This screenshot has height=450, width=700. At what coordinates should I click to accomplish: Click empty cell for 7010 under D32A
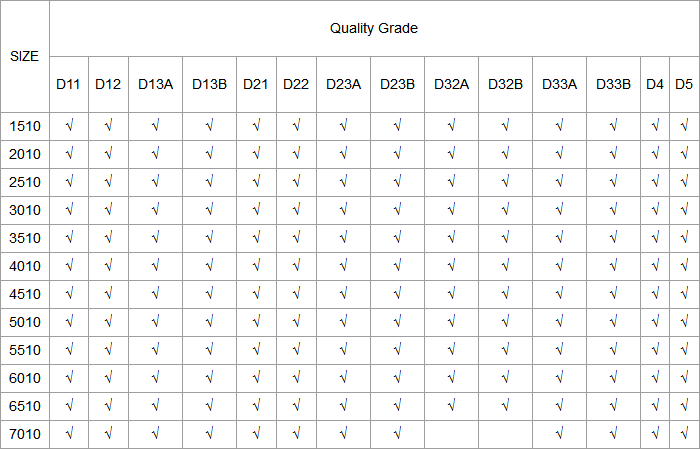(451, 434)
